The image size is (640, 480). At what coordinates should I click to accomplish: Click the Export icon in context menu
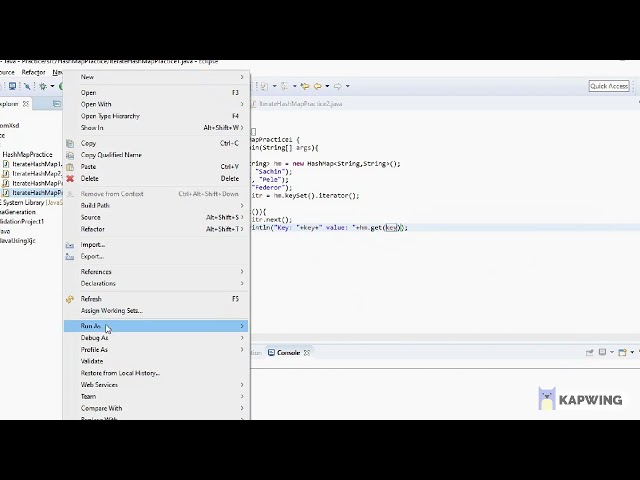[70, 257]
